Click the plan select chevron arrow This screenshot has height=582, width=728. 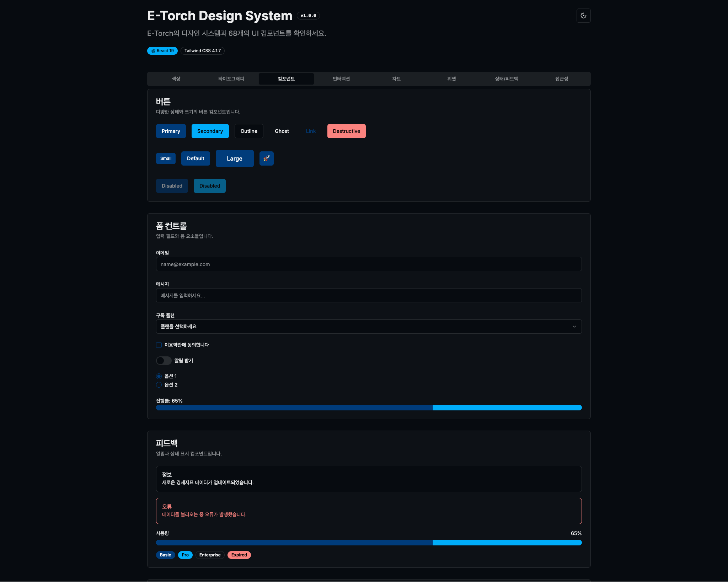[574, 327]
